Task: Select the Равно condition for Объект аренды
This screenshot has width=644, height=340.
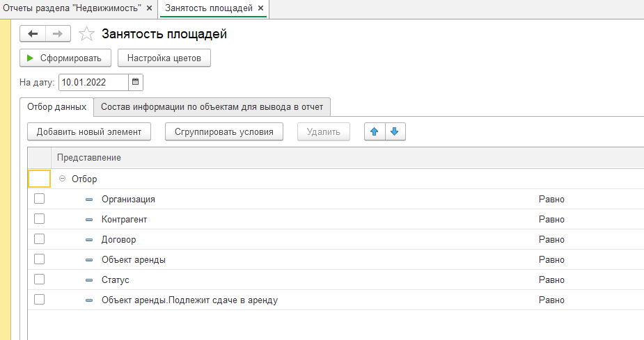Action: point(551,259)
